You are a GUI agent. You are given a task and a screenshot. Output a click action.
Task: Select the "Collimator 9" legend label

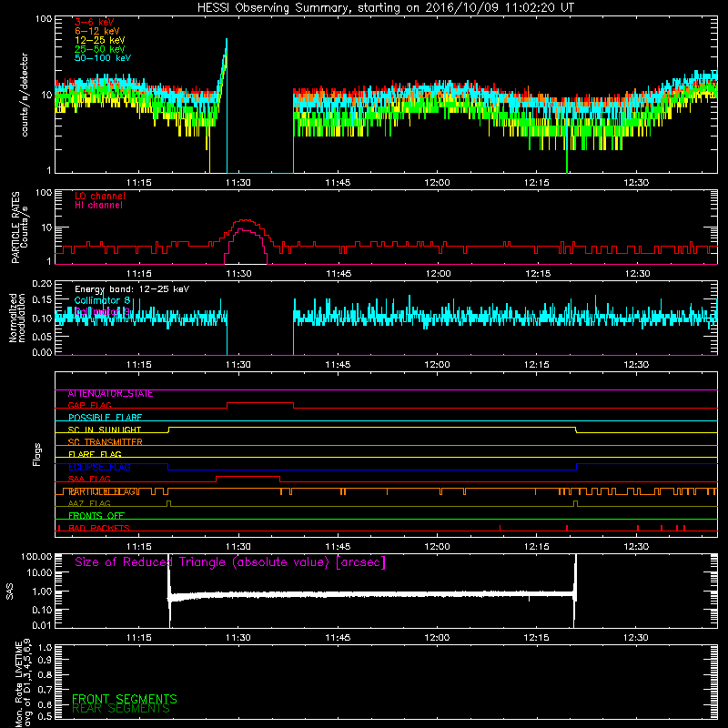[x=102, y=311]
